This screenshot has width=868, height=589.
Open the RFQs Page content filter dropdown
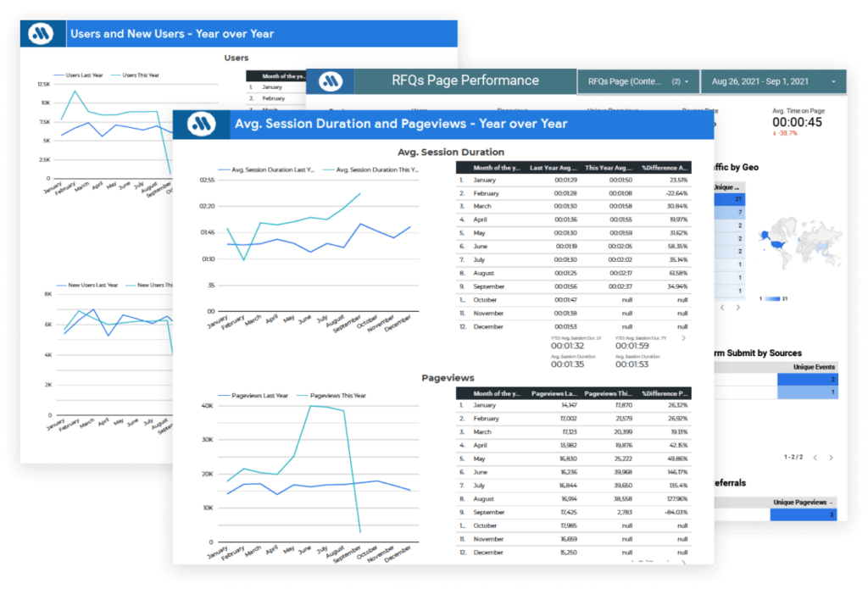pos(637,81)
